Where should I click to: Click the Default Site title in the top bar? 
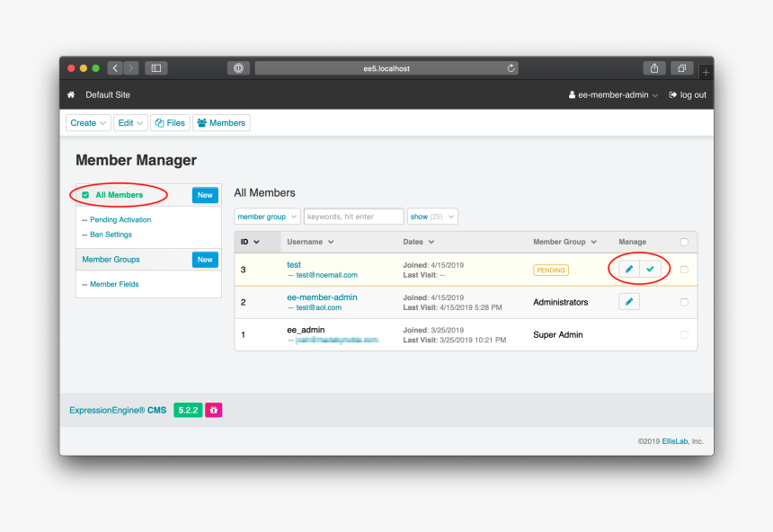tap(108, 94)
